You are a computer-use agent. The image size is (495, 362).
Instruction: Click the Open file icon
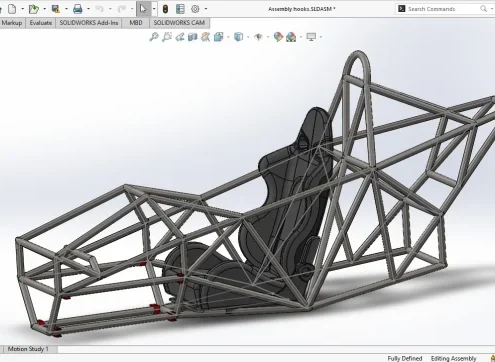(x=33, y=9)
